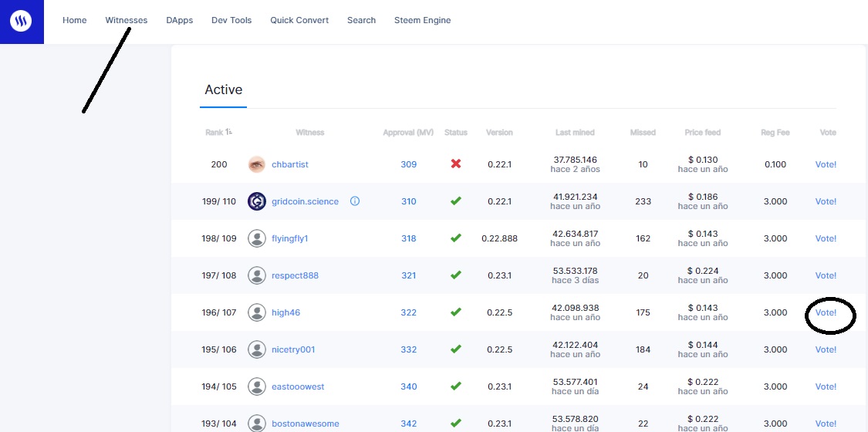Click the gridcoin.science avatar logo

tap(256, 201)
